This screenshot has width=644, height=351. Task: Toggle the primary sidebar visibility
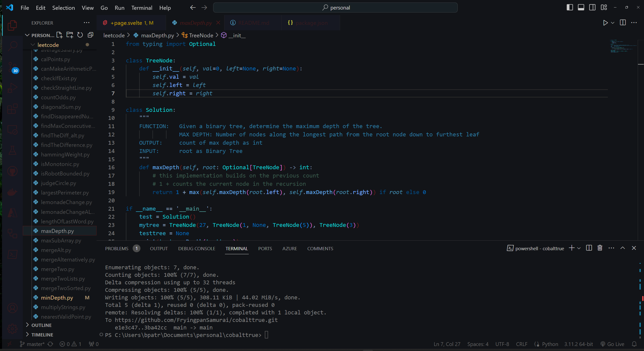[x=570, y=7]
